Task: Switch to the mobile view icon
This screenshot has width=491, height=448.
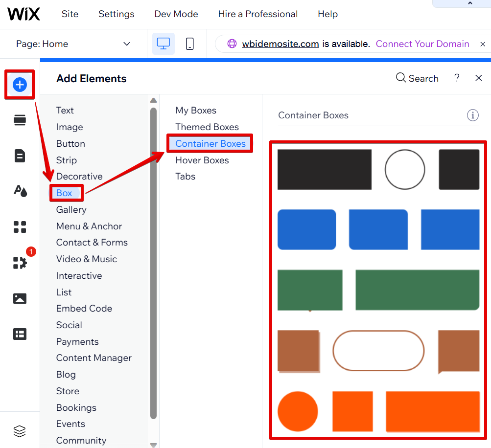Action: (190, 44)
